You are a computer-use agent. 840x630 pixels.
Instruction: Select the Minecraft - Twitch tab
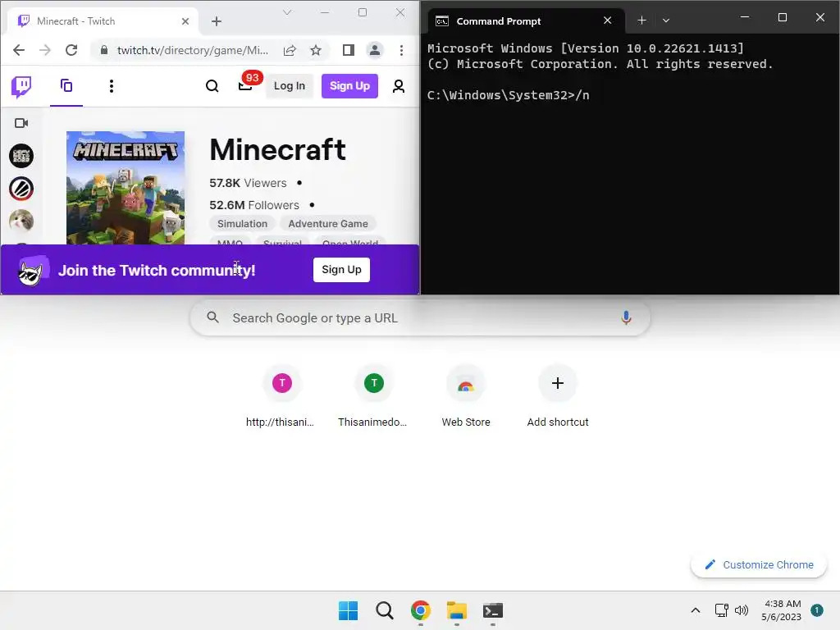click(102, 21)
